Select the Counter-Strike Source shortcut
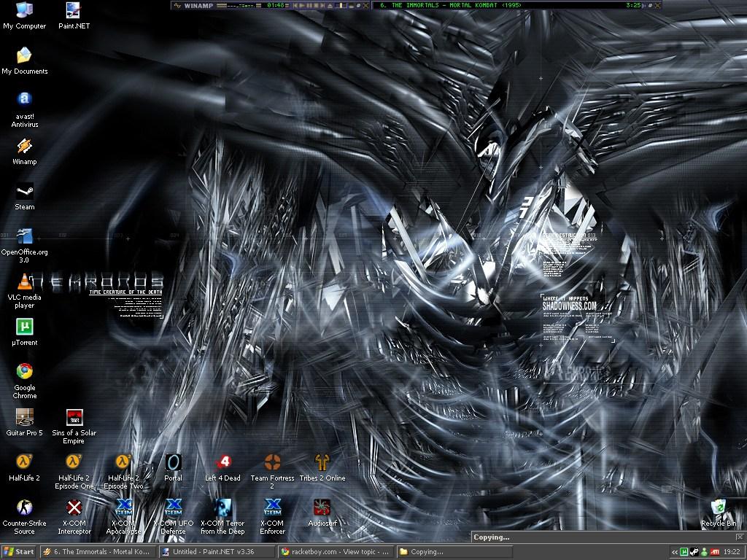The image size is (747, 560). [24, 517]
